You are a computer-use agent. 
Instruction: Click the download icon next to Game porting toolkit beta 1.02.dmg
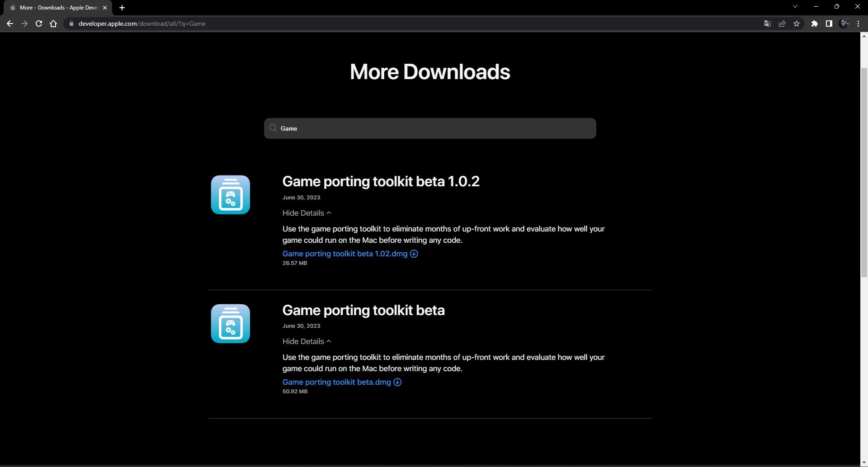414,254
